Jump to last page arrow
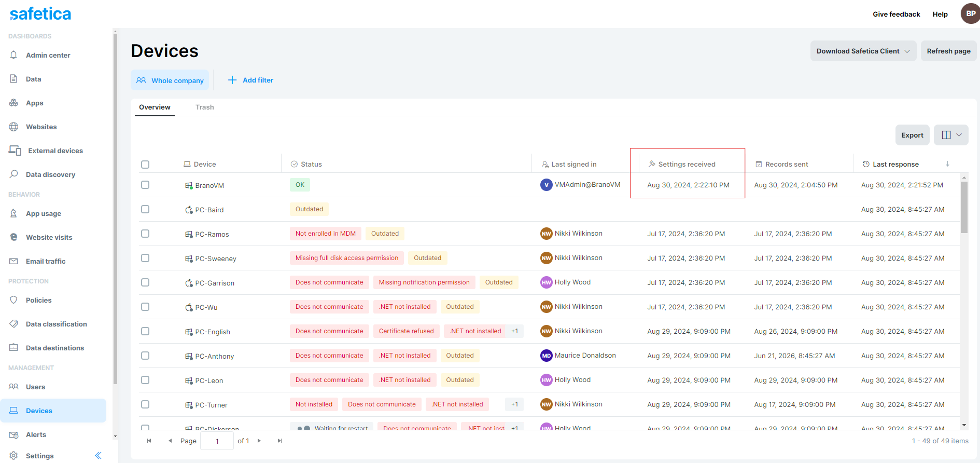 (x=279, y=441)
